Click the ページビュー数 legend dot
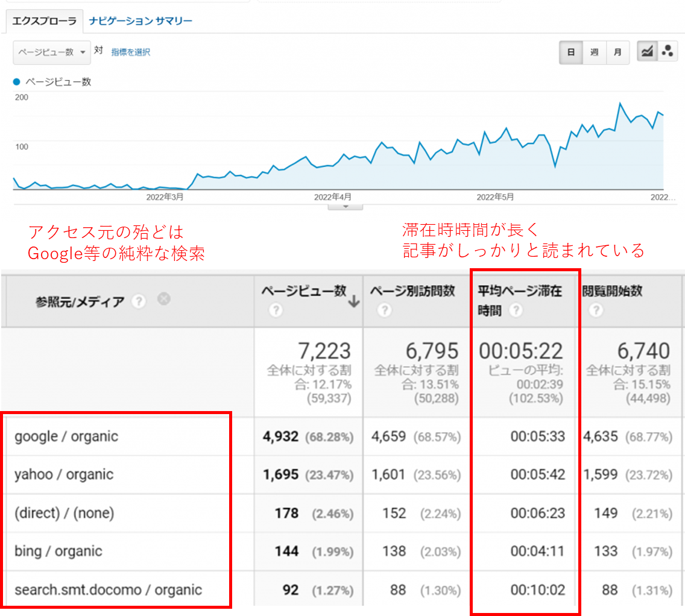Viewport: 685px width, 616px height. click(x=16, y=82)
